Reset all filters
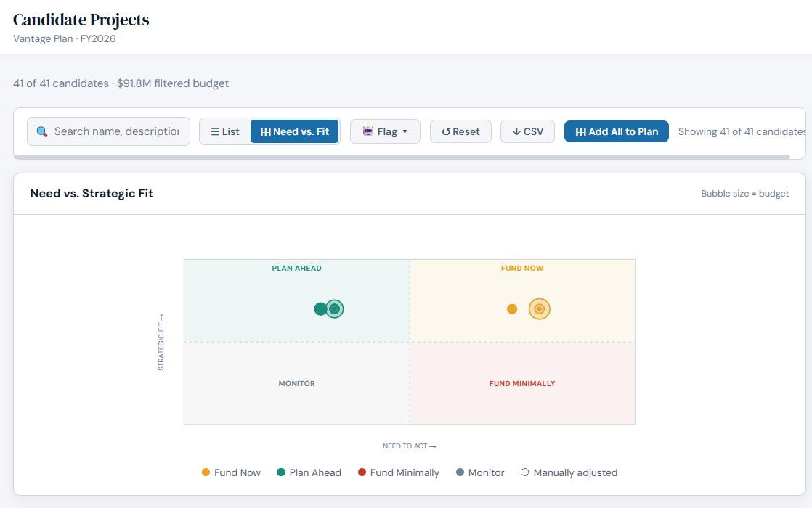The height and width of the screenshot is (508, 812). (x=461, y=131)
